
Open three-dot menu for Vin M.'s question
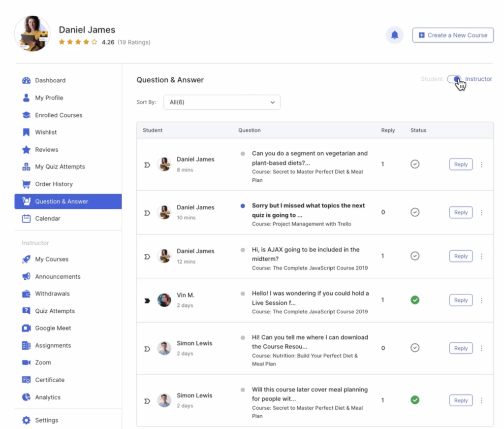[481, 300]
